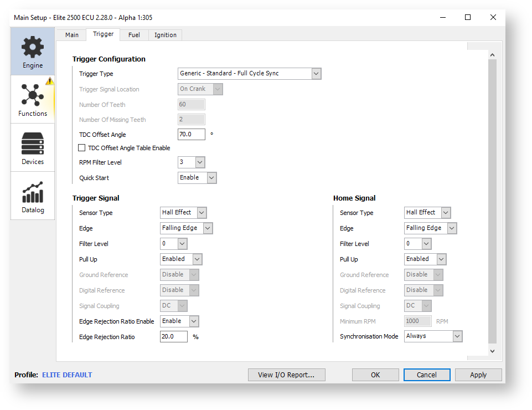Open Home Signal Filter Level dropdown
Screen dimensions: 532x410
417,244
